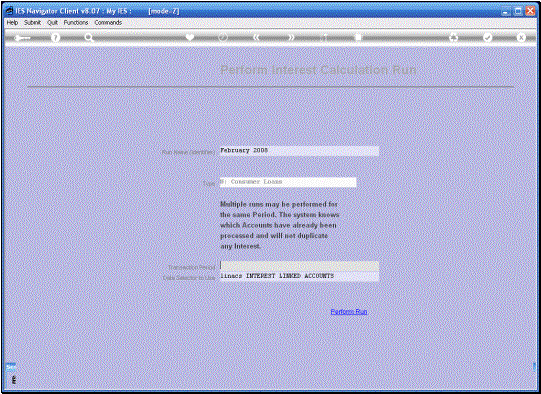Open the Commands menu

[108, 22]
